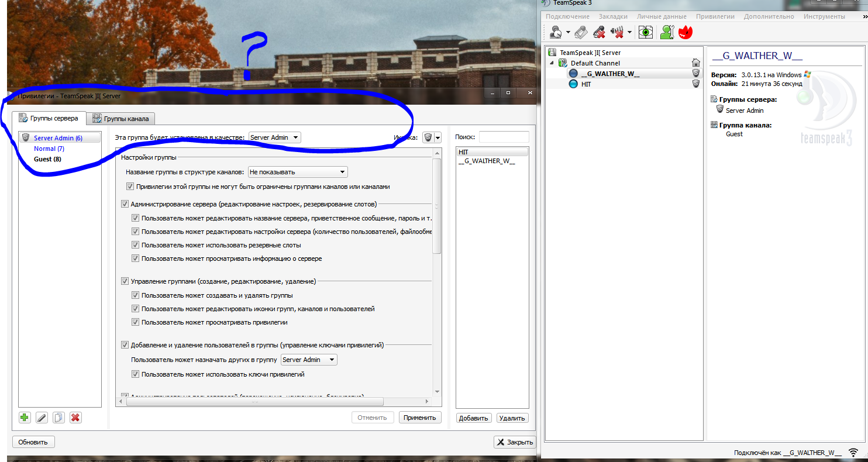
Task: Click the Применить button
Action: [420, 418]
